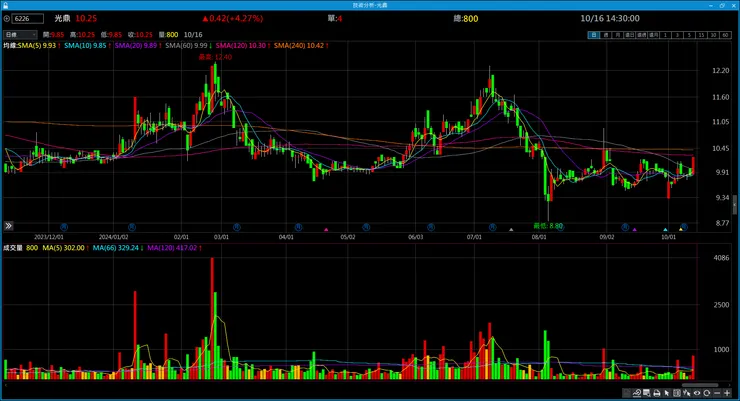Select the arrow pointer tool
740x401 pixels.
(x=667, y=393)
